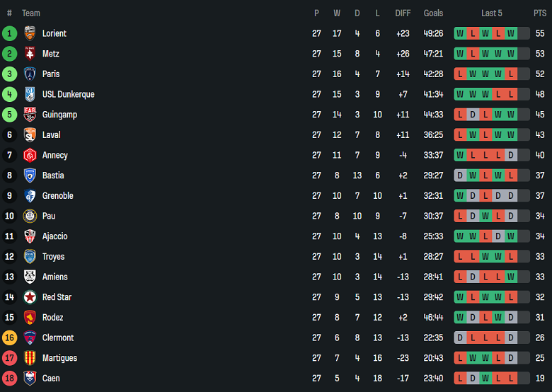The width and height of the screenshot is (552, 392).
Task: Click the Goals column header
Action: pyautogui.click(x=433, y=13)
